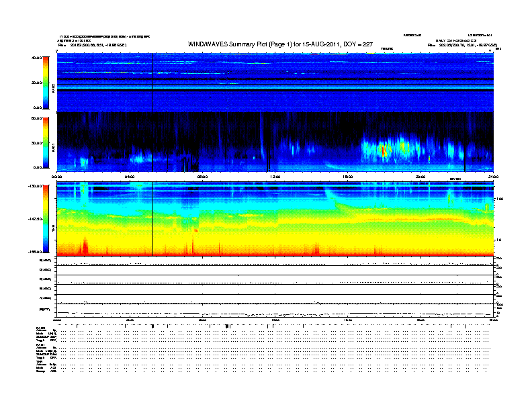The image size is (532, 411).
Task: Select 16:00 tick label beneath RAD1 spectrogram
Action: coord(348,177)
